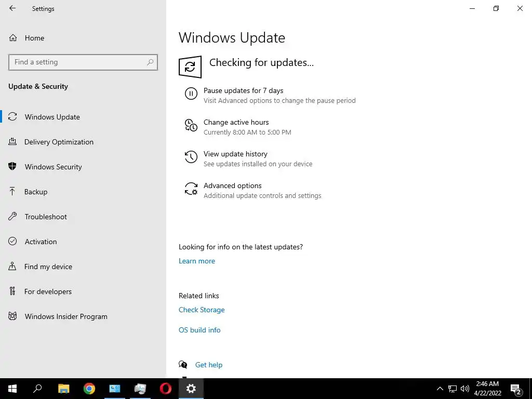The image size is (532, 399).
Task: Open the OS build info link
Action: pos(199,330)
